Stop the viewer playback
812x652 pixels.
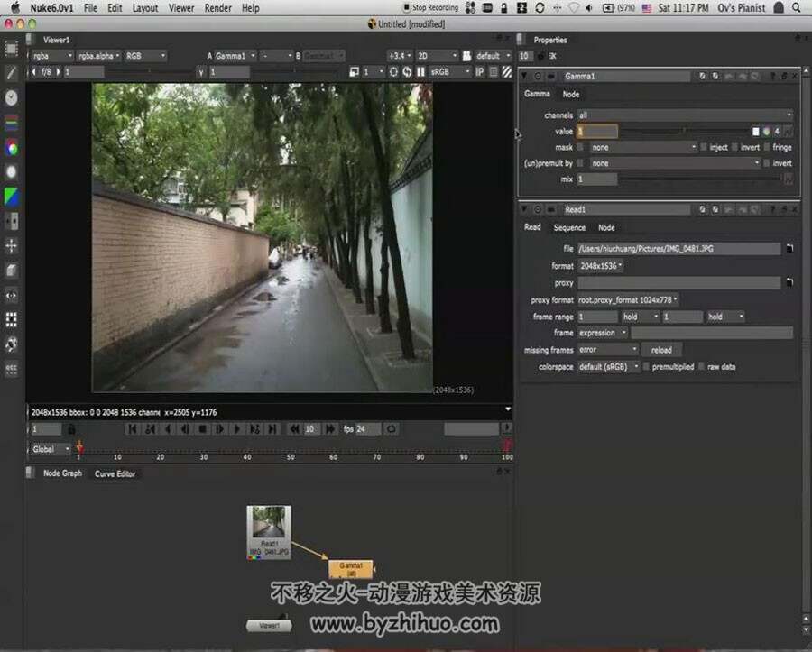coord(202,429)
